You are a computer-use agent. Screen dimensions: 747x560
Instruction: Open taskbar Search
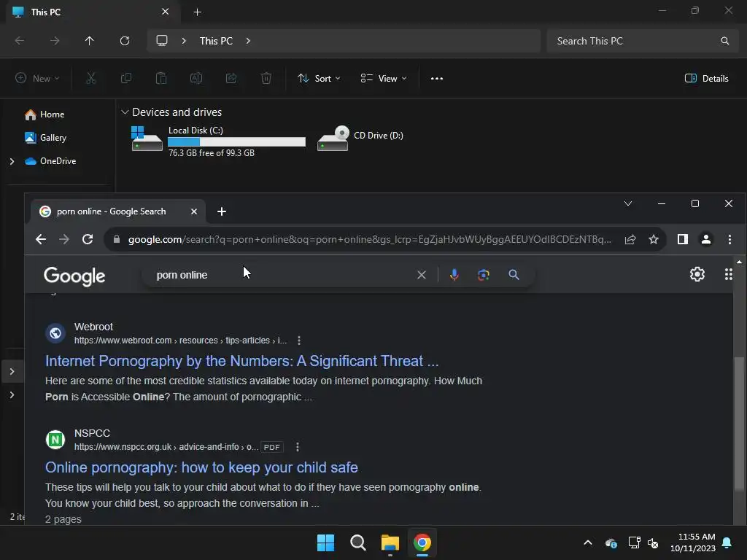[x=357, y=542]
